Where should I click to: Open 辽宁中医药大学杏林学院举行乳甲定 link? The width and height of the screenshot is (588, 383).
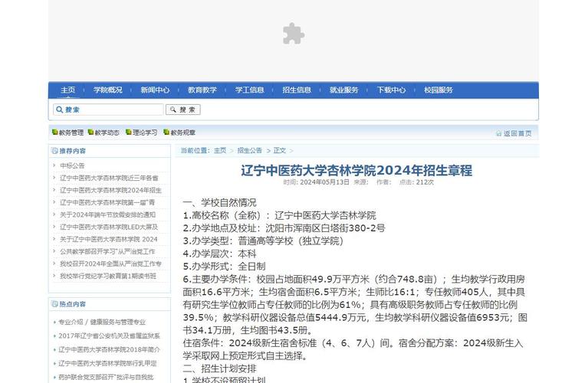click(x=107, y=364)
